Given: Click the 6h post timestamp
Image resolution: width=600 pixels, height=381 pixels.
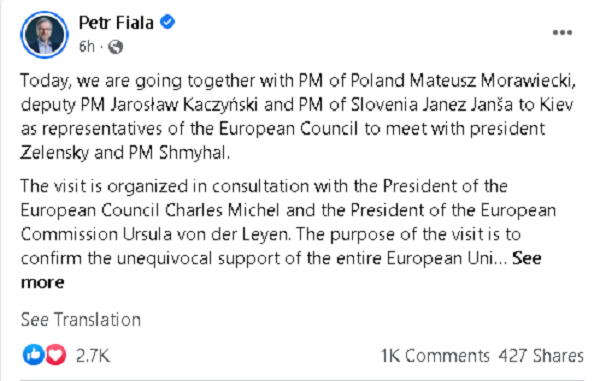Looking at the screenshot, I should click(x=86, y=47).
